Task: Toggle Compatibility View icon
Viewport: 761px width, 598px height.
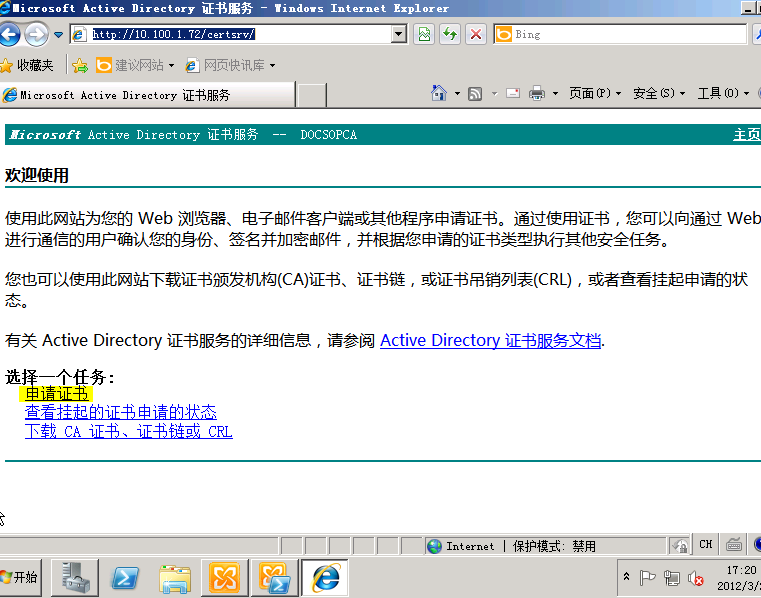Action: (x=424, y=34)
